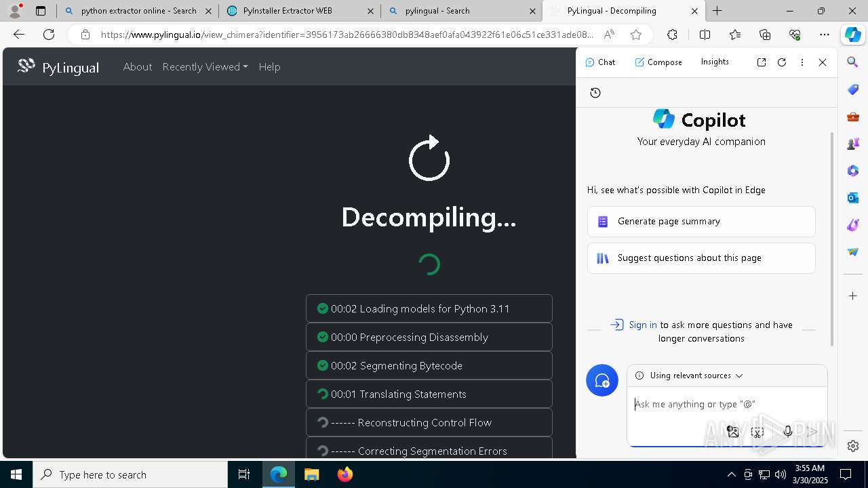868x488 pixels.
Task: Open Copilot link in new tab
Action: coord(762,62)
